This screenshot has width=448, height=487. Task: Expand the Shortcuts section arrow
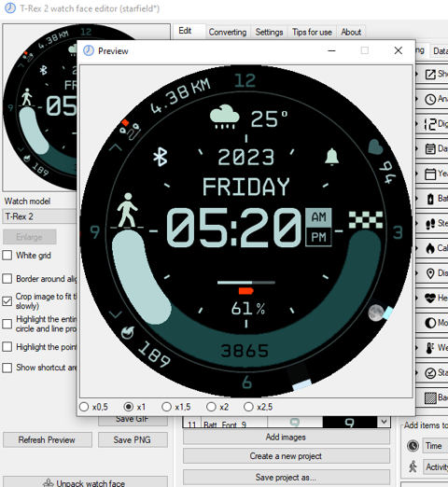pyautogui.click(x=417, y=74)
